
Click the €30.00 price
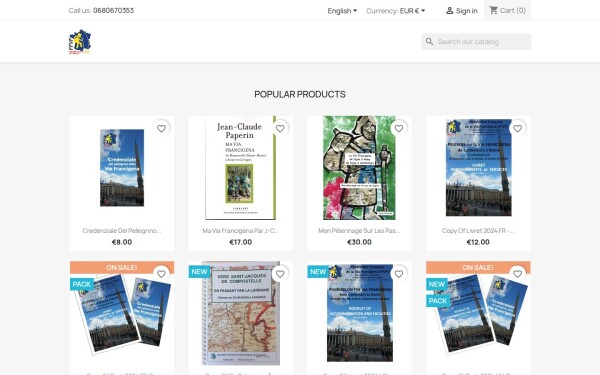[359, 242]
